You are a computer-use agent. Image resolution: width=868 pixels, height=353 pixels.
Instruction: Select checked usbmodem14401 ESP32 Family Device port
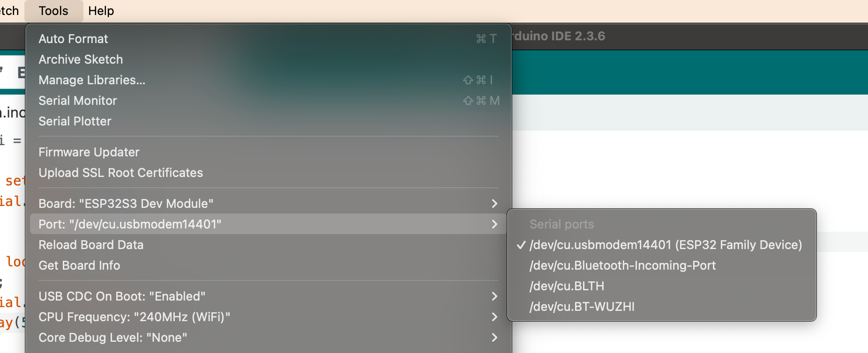coord(665,245)
